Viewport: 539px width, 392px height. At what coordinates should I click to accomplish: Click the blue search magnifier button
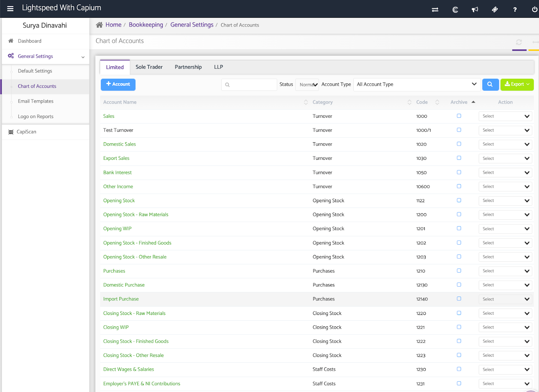click(x=490, y=84)
